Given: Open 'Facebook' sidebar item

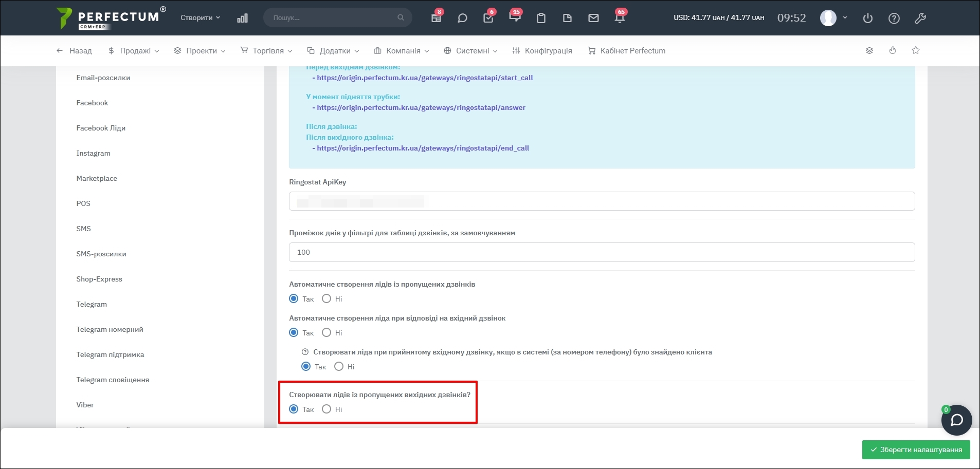Looking at the screenshot, I should pyautogui.click(x=92, y=103).
